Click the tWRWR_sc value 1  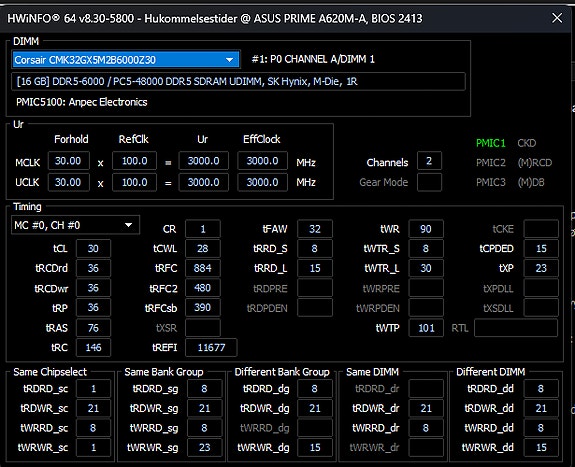pyautogui.click(x=93, y=447)
